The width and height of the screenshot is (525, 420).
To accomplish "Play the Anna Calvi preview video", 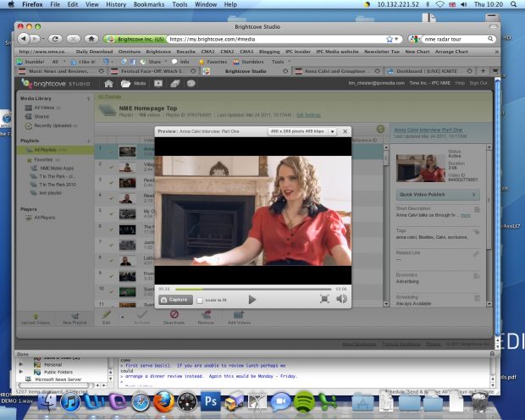I will [252, 300].
